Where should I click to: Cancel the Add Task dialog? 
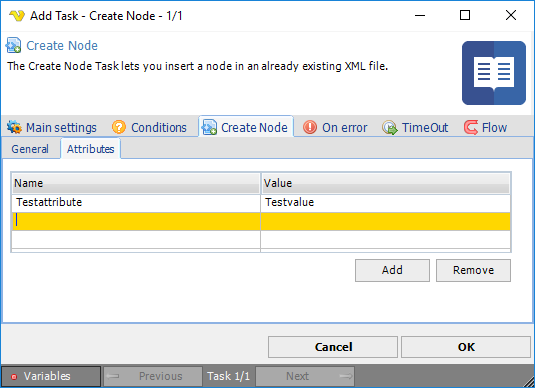[x=333, y=347]
